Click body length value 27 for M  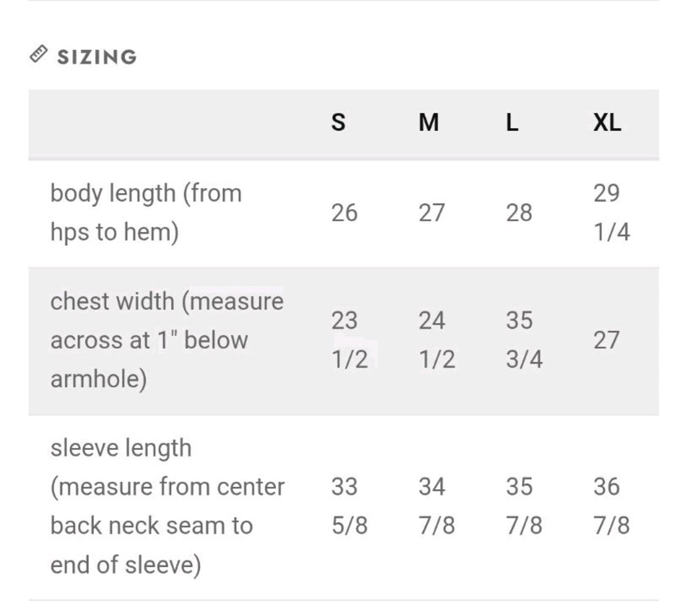(431, 213)
